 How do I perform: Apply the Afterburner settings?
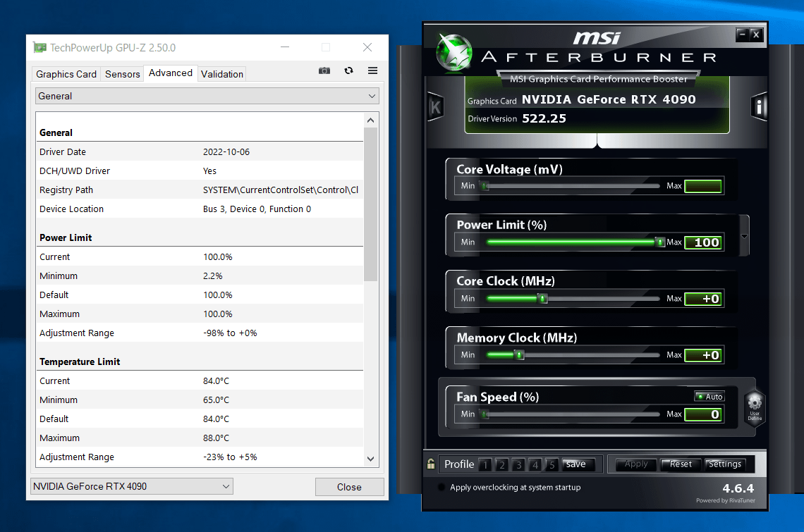(636, 464)
